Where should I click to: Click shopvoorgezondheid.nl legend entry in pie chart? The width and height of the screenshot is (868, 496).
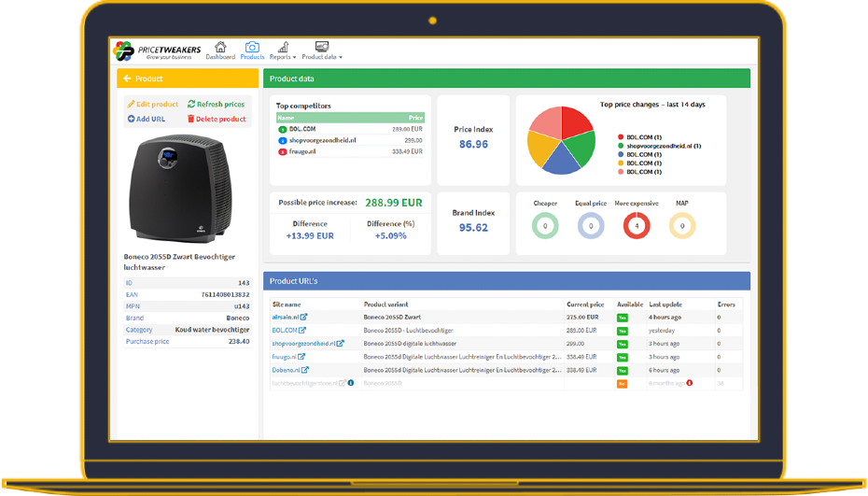click(660, 146)
